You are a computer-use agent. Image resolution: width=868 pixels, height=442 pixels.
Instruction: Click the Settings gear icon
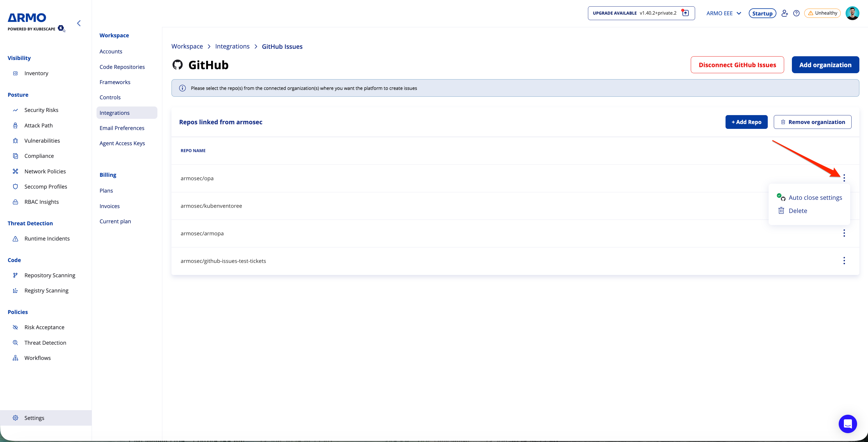[x=15, y=418]
